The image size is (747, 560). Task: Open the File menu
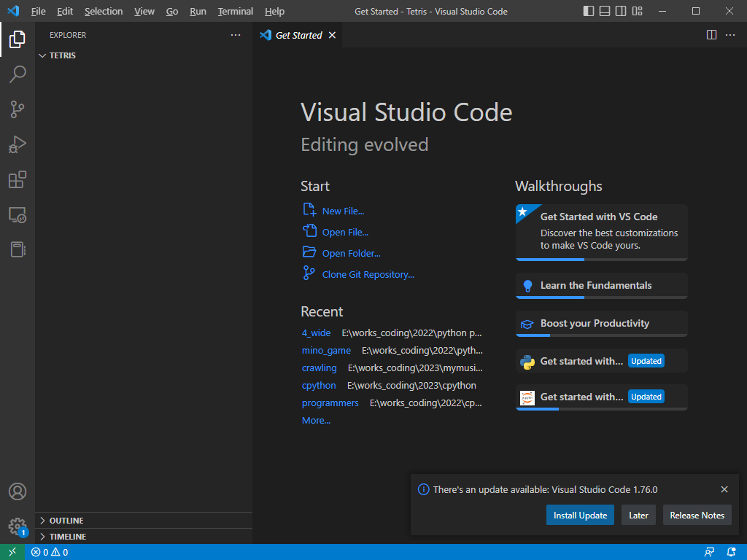tap(38, 11)
